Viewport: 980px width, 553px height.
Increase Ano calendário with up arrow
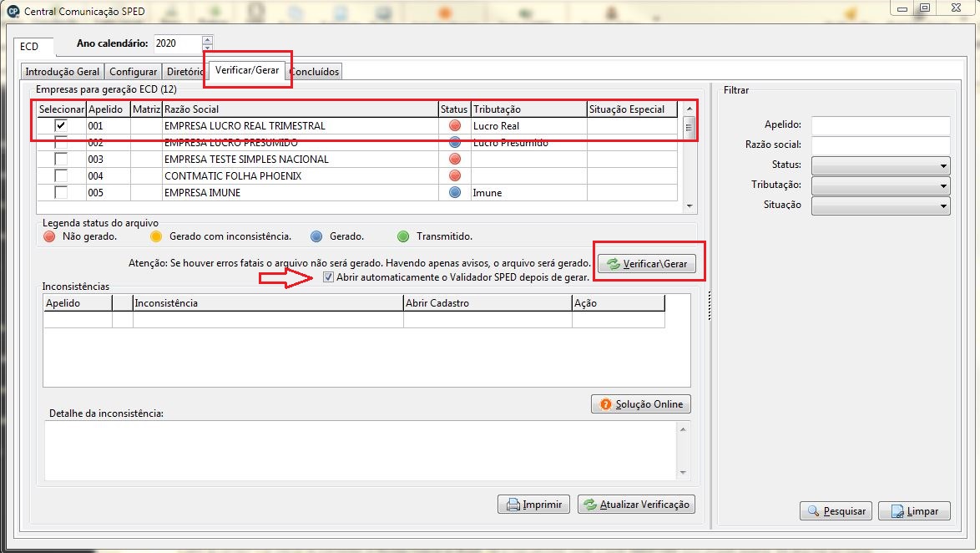208,39
